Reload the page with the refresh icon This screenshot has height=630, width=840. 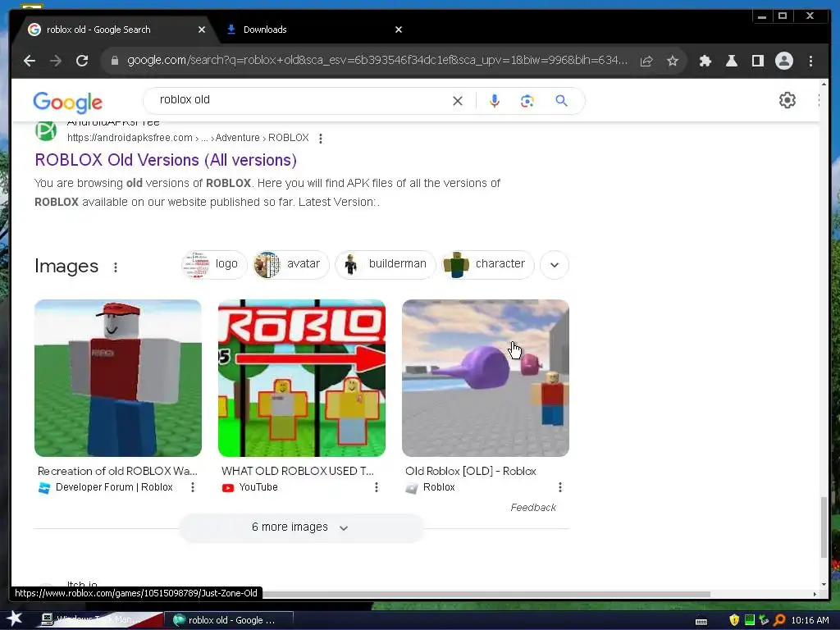[82, 61]
